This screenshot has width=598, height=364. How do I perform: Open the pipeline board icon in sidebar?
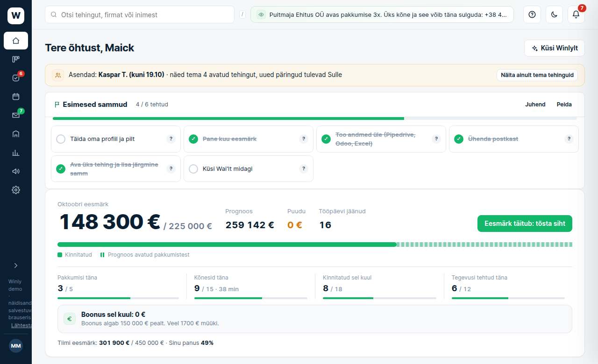point(16,59)
